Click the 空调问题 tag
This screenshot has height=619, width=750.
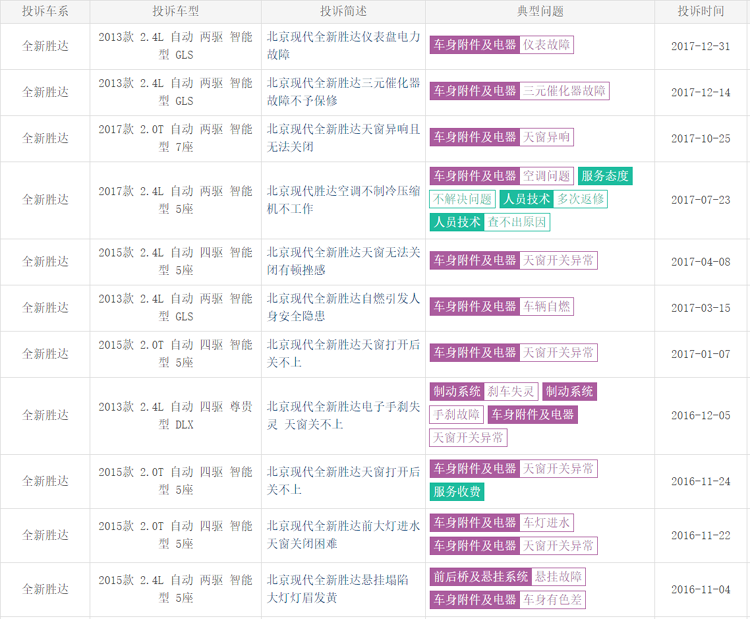pyautogui.click(x=547, y=176)
